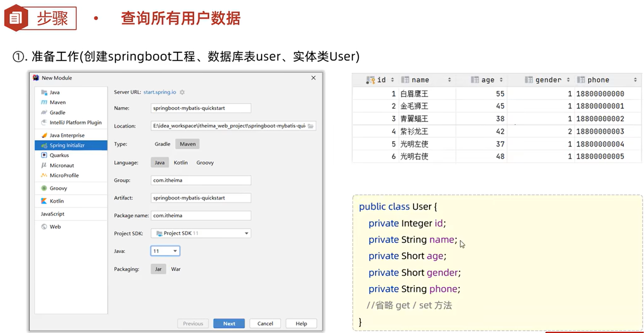Select the Quarkus generator
Image resolution: width=644 pixels, height=333 pixels.
(60, 155)
